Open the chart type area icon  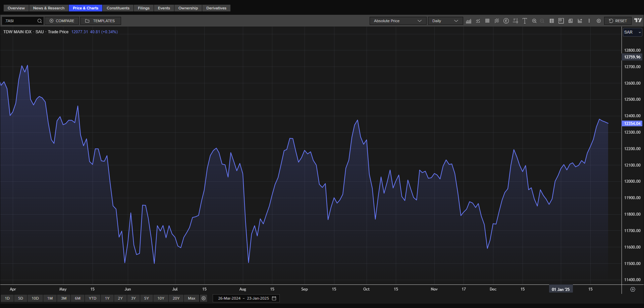(x=469, y=21)
